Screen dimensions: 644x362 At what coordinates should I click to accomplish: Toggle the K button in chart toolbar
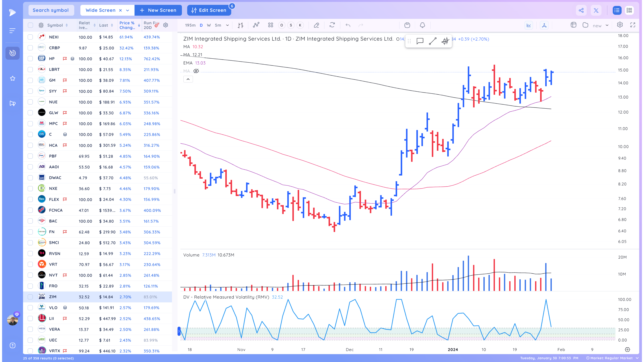pos(300,25)
